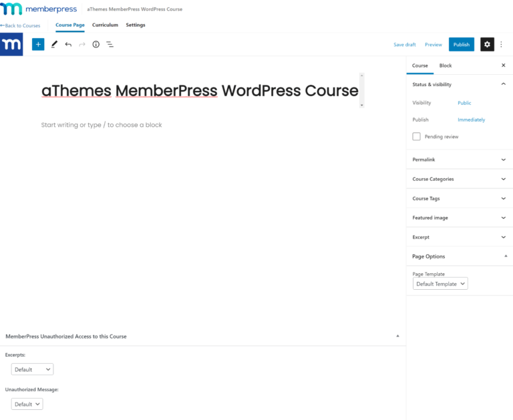This screenshot has height=420, width=513.
Task: Click the Preview button
Action: 433,45
